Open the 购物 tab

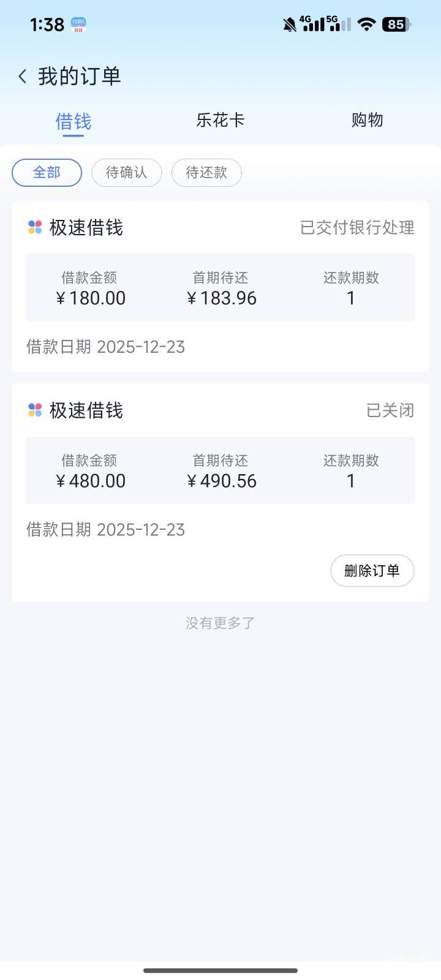(x=367, y=120)
